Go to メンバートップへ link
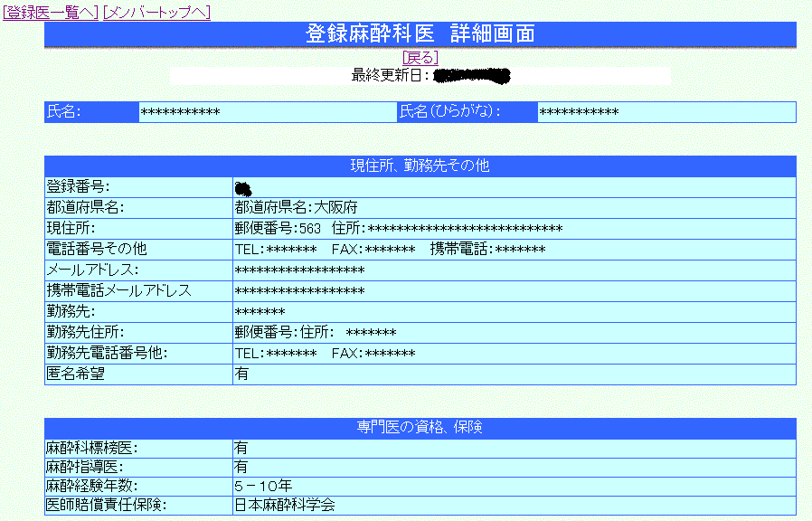Image resolution: width=812 pixels, height=521 pixels. pyautogui.click(x=156, y=12)
